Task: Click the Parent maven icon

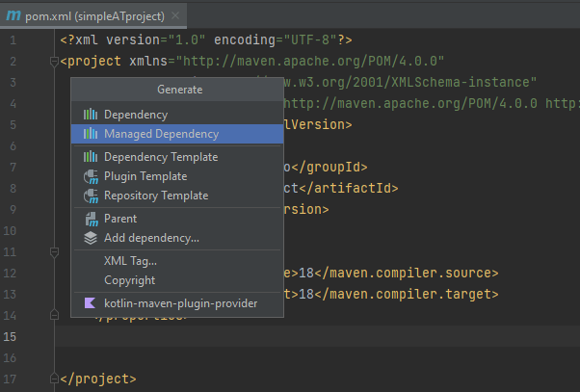Action: point(92,219)
